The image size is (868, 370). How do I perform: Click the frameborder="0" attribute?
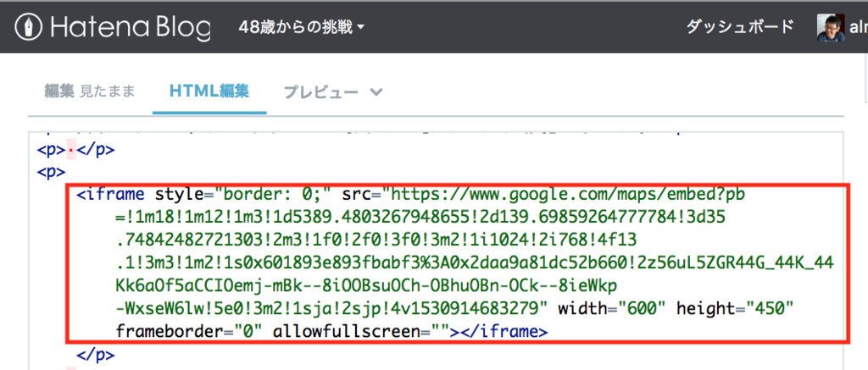pyautogui.click(x=187, y=332)
